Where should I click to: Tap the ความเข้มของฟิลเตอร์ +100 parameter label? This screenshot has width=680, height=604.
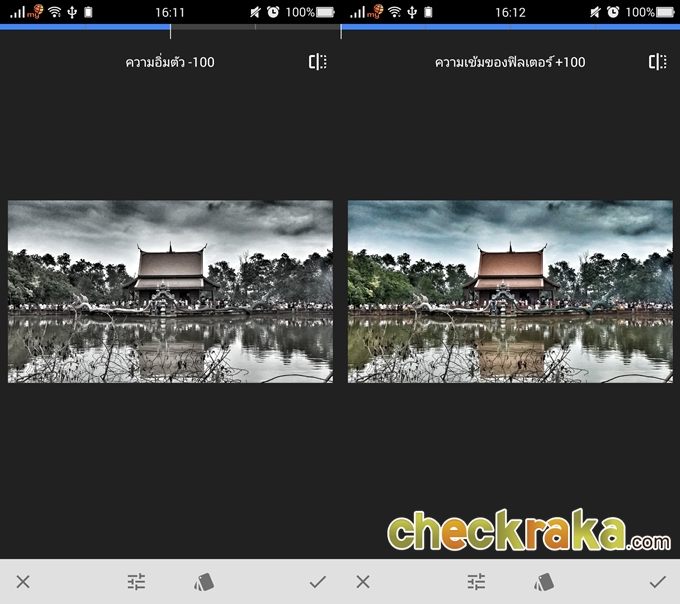[x=509, y=62]
